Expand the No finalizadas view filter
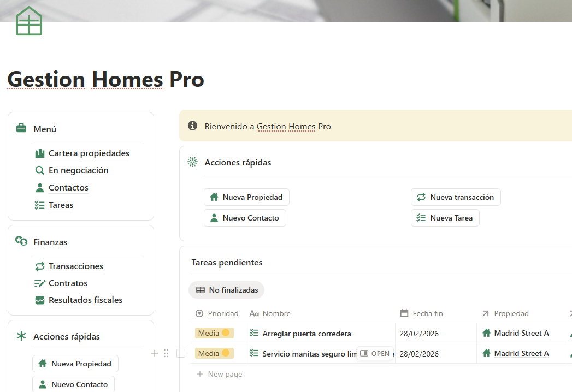This screenshot has height=392, width=572. 226,290
